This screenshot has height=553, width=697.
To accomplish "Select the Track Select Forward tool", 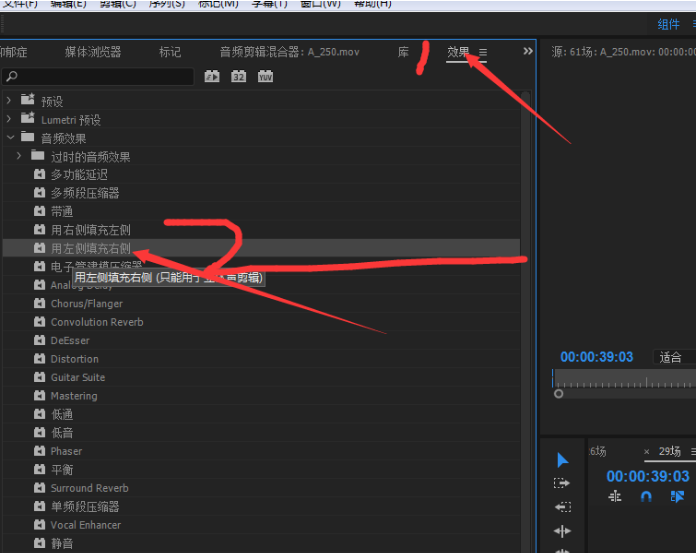I will point(562,483).
